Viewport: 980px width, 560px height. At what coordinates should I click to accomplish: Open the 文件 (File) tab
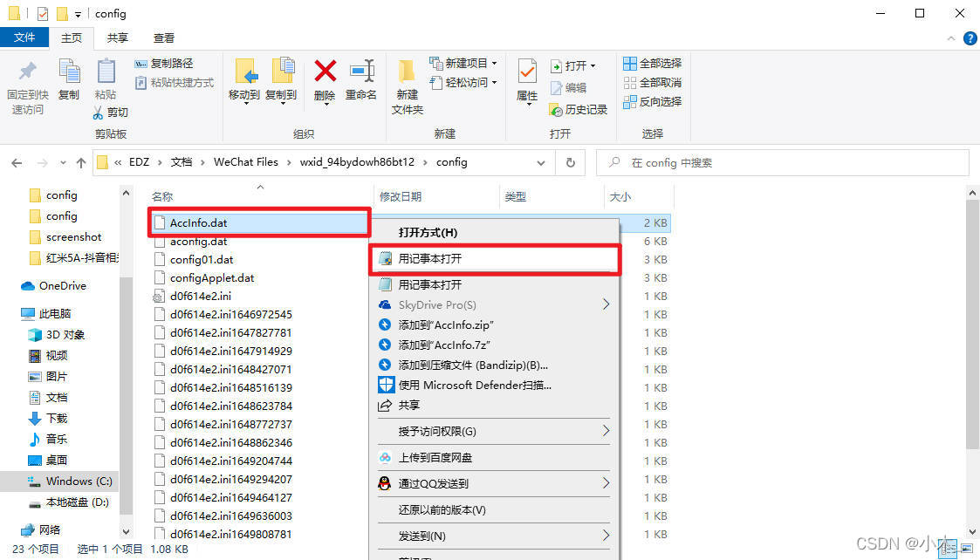24,38
